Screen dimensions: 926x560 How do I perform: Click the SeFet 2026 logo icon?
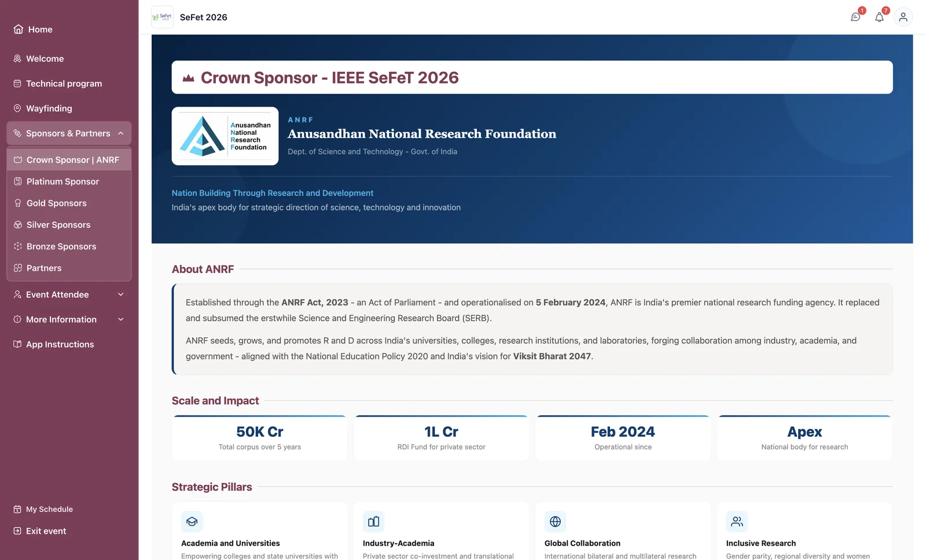click(163, 17)
